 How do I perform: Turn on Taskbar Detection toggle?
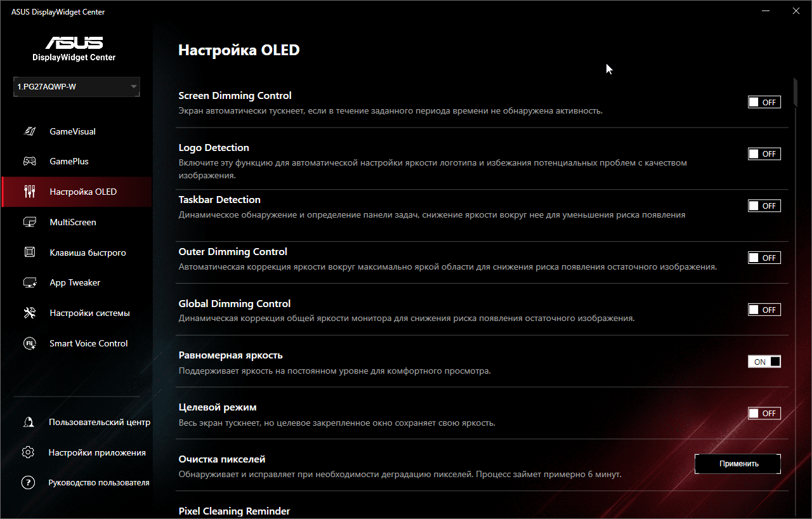764,206
